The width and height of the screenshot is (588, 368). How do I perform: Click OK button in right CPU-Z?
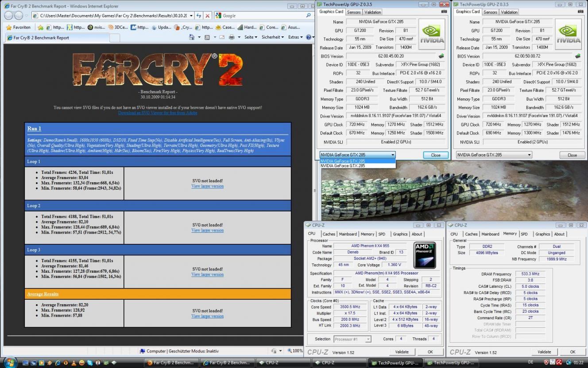click(573, 352)
